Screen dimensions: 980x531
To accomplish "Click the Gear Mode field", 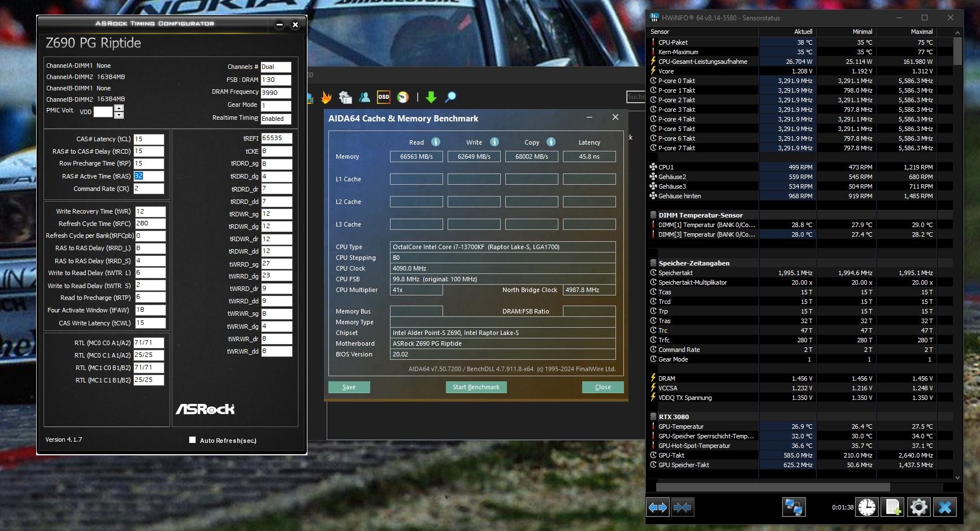I will 276,106.
